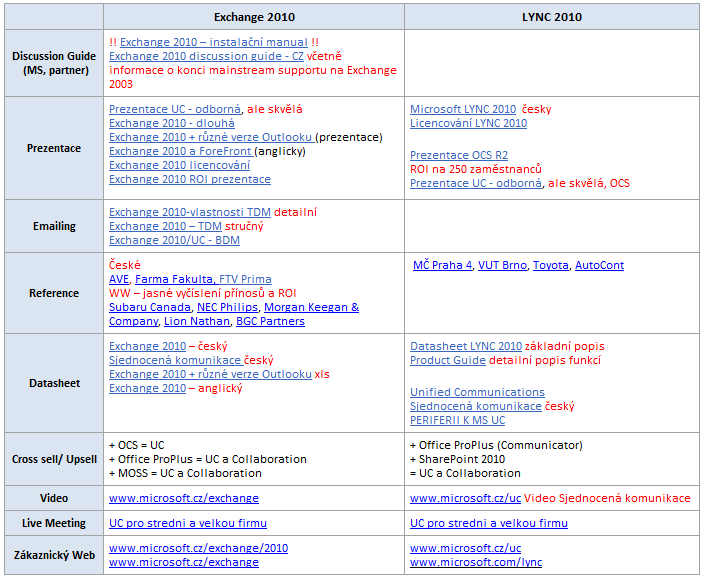Open the Morgan Keegan & Company reference
This screenshot has width=703, height=580.
pyautogui.click(x=311, y=307)
